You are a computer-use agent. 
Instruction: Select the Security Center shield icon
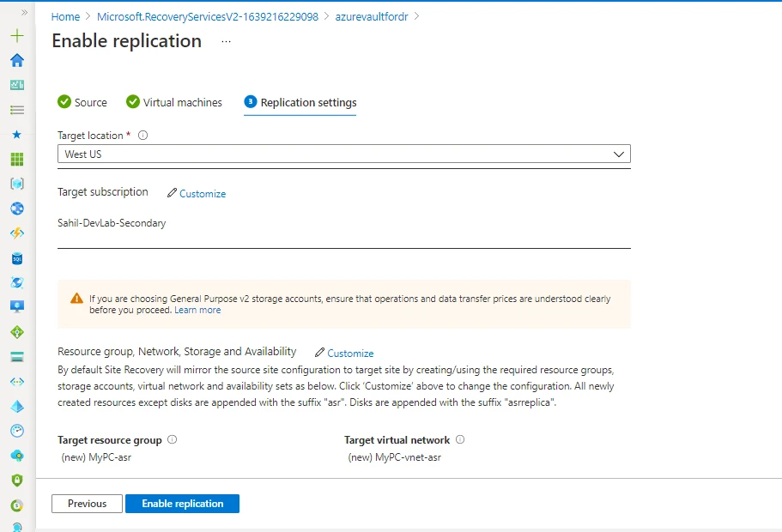click(x=16, y=479)
